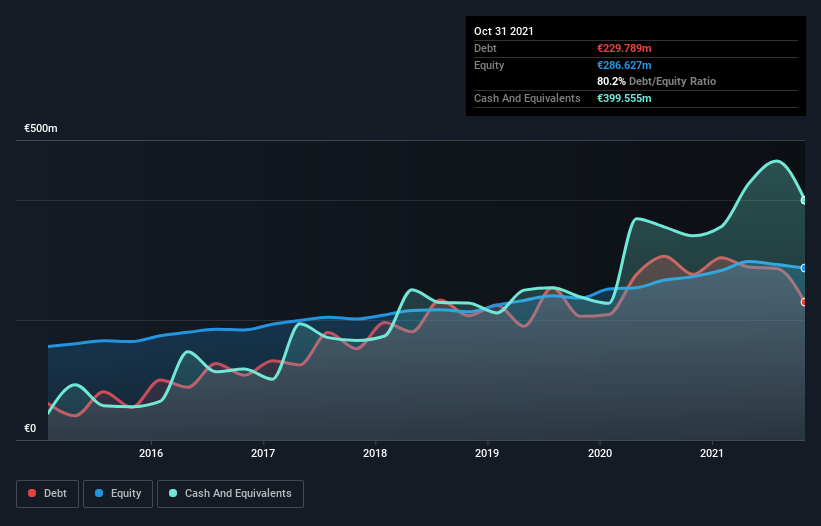Click the 2021 x-axis label
The width and height of the screenshot is (821, 526).
pyautogui.click(x=712, y=453)
